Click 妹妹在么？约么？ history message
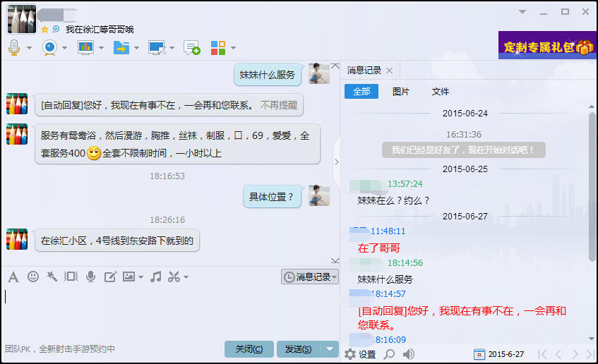Viewport: 598px width, 364px height. pos(393,200)
